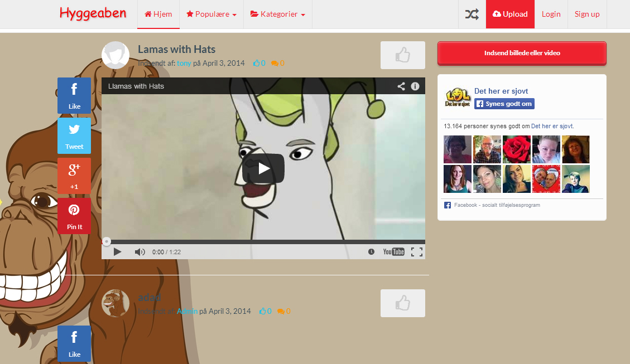
Task: Click the red heart couple profile picture
Action: [546, 179]
